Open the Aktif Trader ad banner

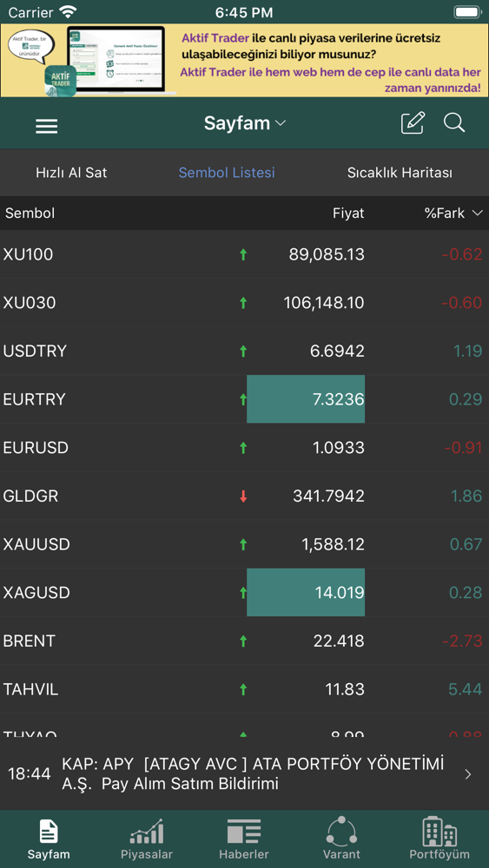tap(244, 61)
